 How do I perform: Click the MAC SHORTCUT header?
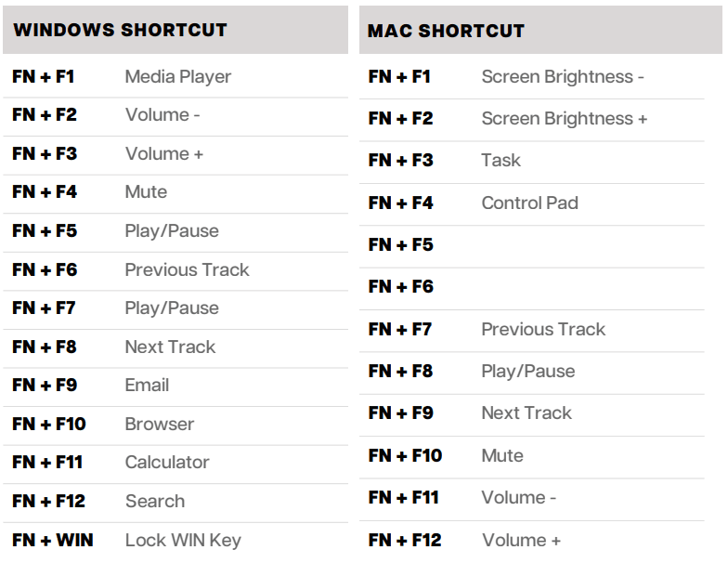click(446, 31)
